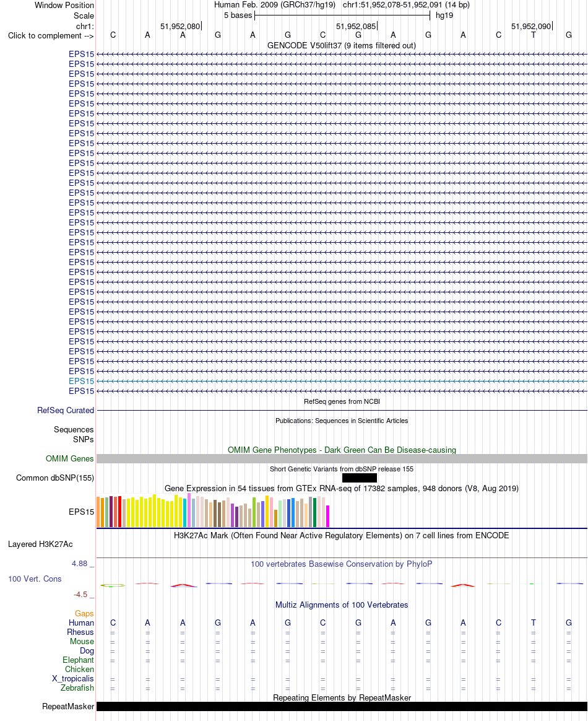Image resolution: width=588 pixels, height=721 pixels.
Task: Click the RefSeq Curated intron line
Action: (342, 410)
